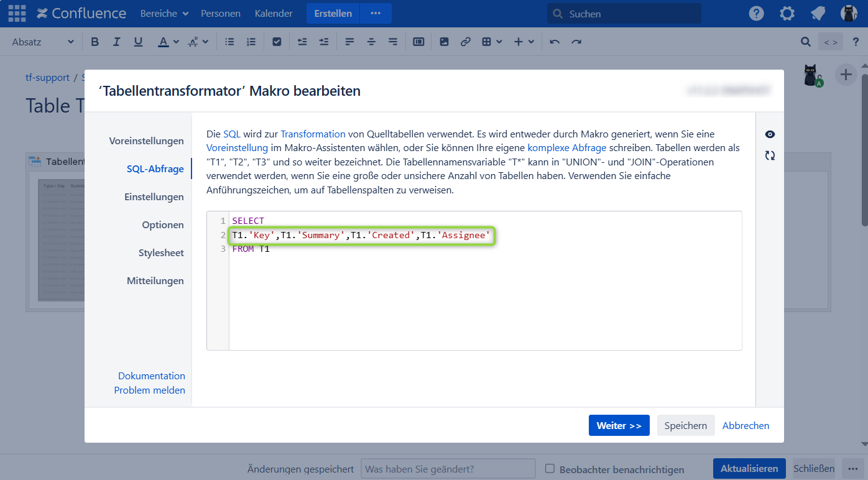This screenshot has width=868, height=480.
Task: Apply the text color swatch button
Action: [163, 42]
